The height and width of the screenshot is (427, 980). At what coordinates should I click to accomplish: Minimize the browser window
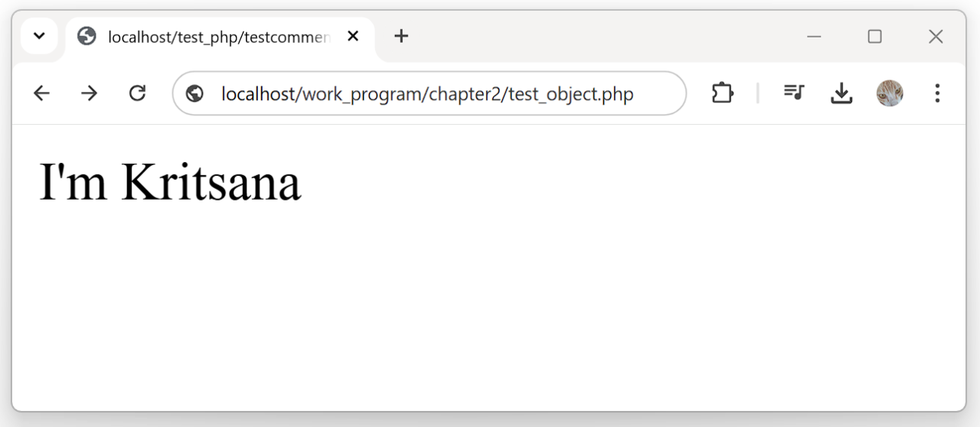814,37
